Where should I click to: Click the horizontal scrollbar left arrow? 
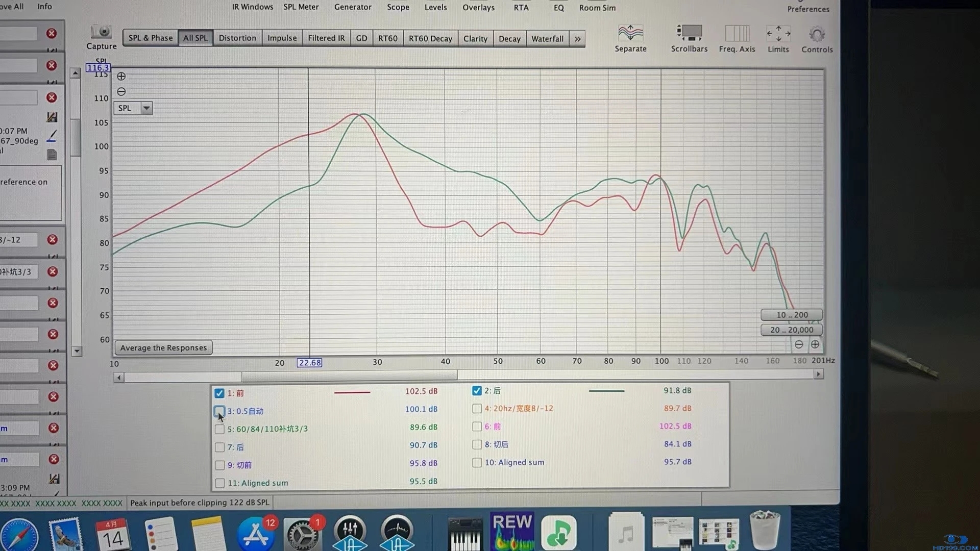pyautogui.click(x=119, y=378)
